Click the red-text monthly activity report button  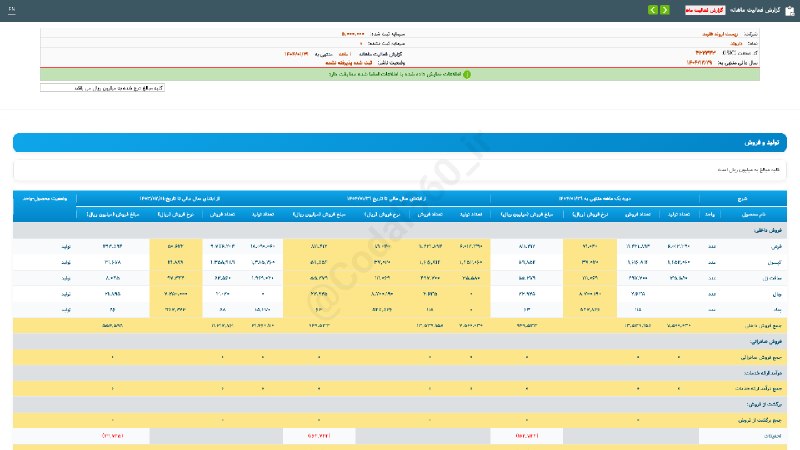point(705,10)
